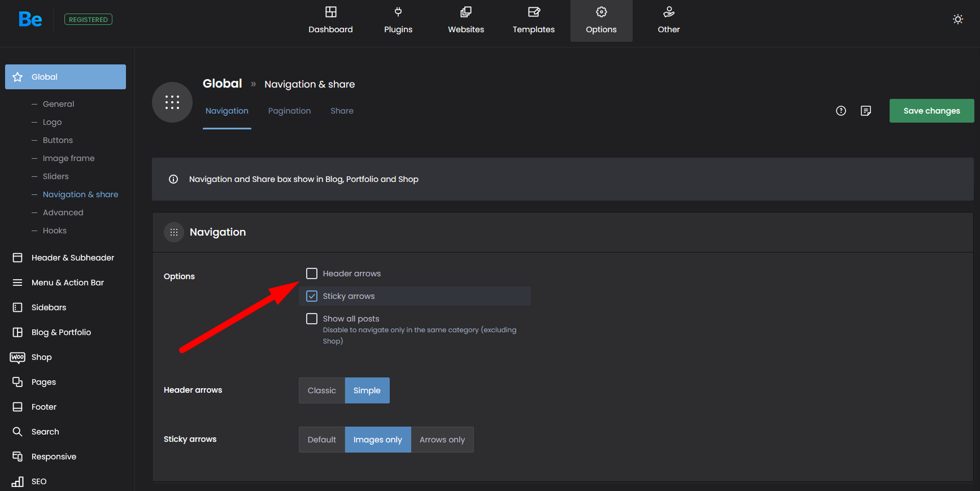Screen dimensions: 980x491
Task: Open Shop settings label
Action: click(42, 357)
